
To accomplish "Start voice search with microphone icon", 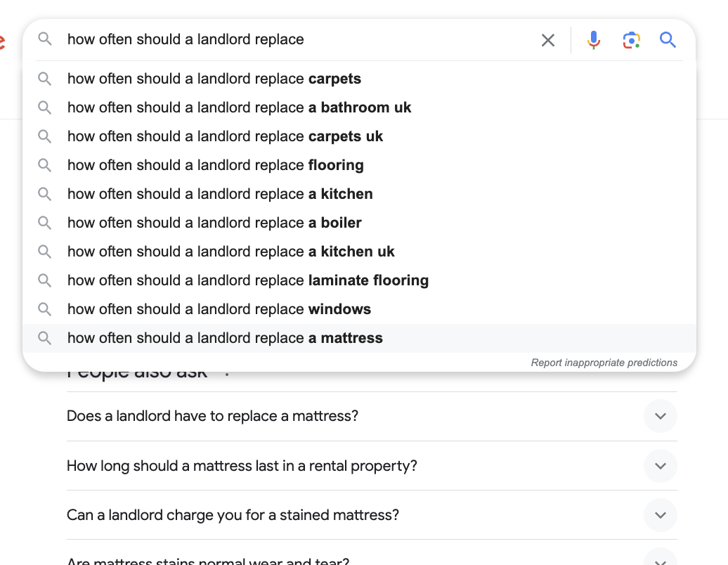I will pyautogui.click(x=594, y=40).
